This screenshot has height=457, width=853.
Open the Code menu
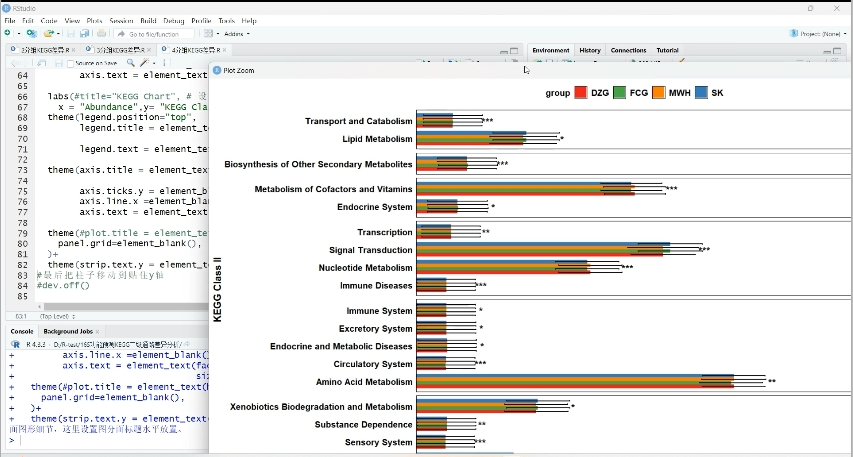49,21
